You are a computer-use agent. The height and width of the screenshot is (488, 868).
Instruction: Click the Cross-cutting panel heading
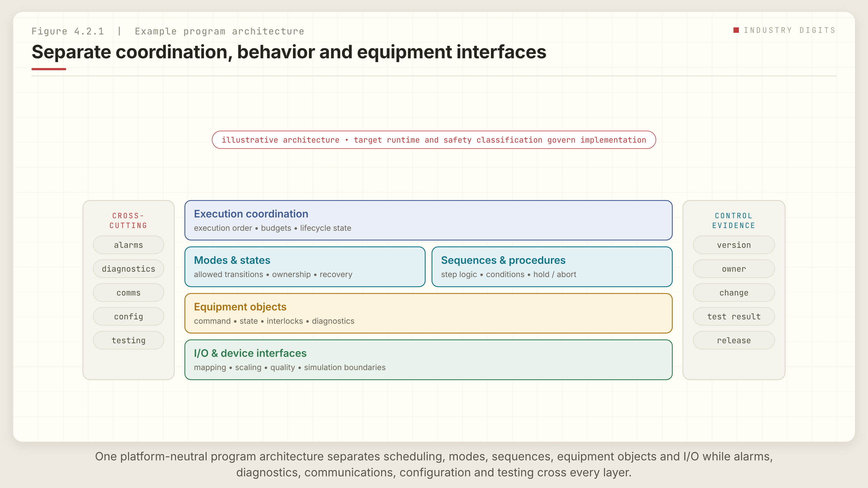click(128, 221)
